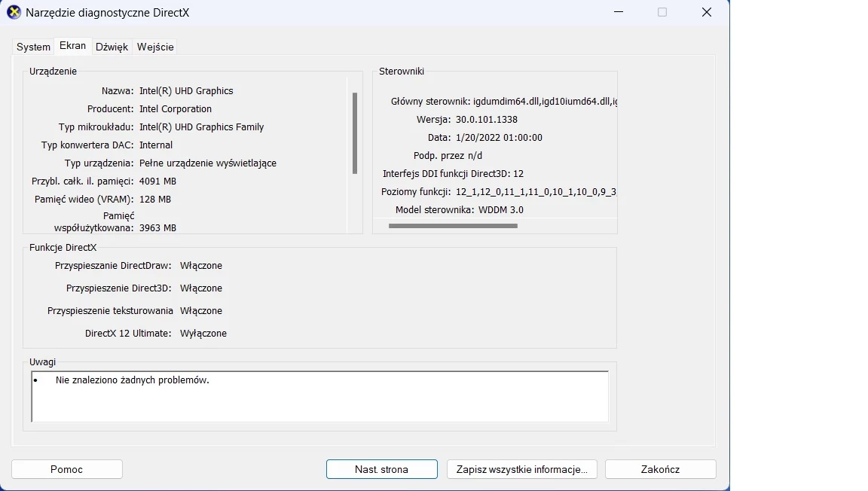The width and height of the screenshot is (868, 491).
Task: Select the Ekran tab
Action: point(72,46)
